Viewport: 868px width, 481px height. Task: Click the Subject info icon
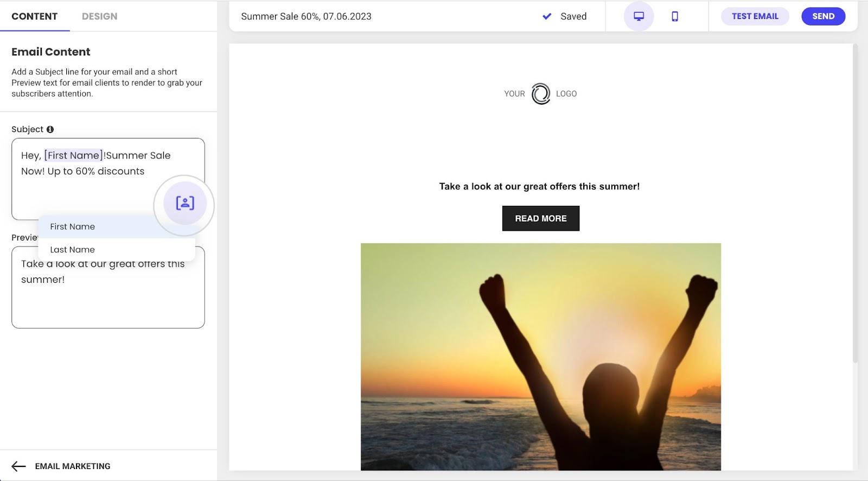click(x=50, y=129)
